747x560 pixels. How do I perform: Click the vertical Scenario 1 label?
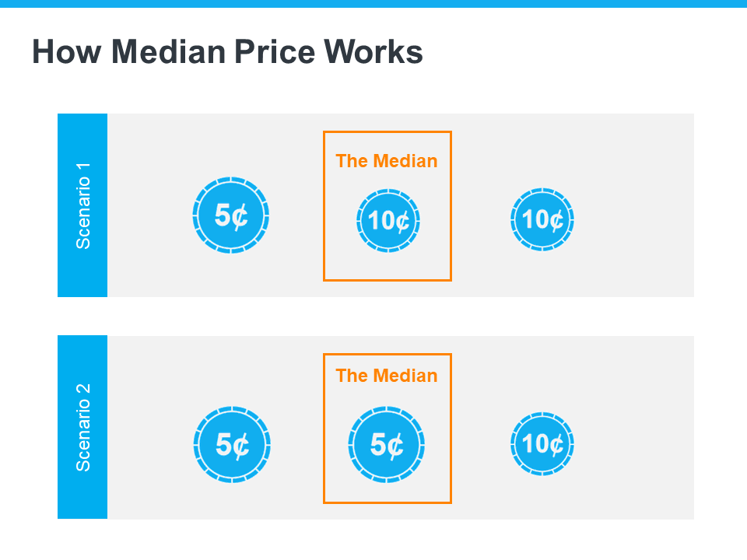point(82,205)
